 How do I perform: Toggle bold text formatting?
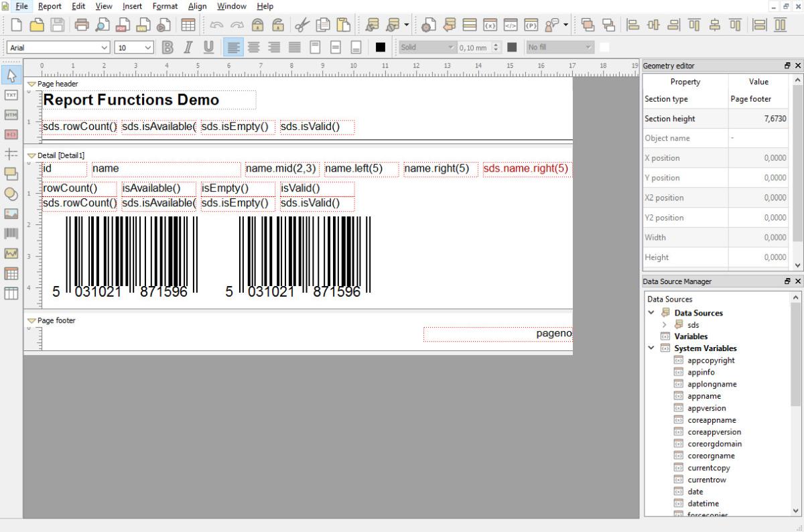coord(168,47)
